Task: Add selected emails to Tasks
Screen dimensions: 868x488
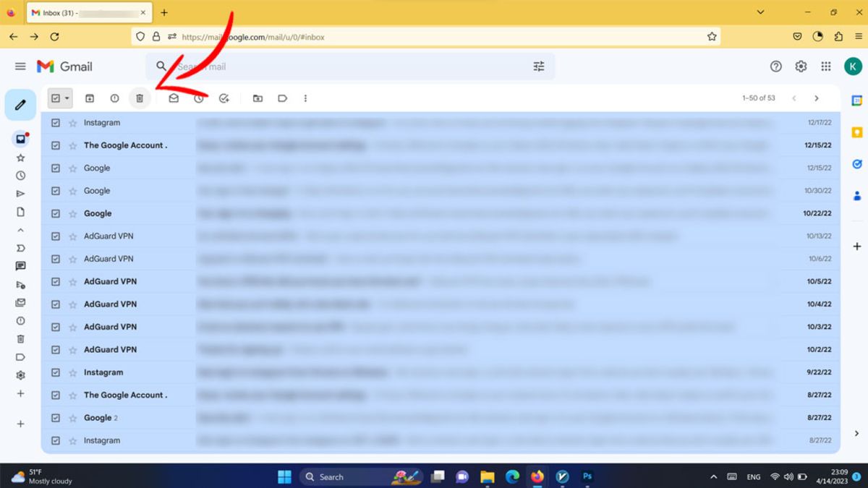Action: tap(224, 98)
